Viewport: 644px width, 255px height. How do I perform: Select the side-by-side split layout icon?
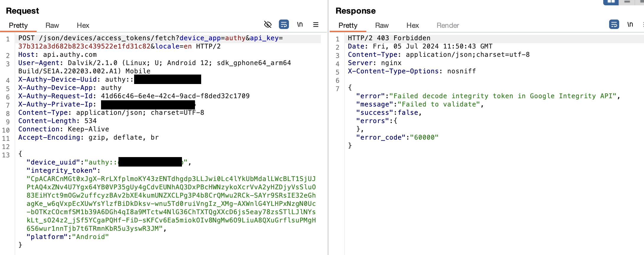coord(611,2)
